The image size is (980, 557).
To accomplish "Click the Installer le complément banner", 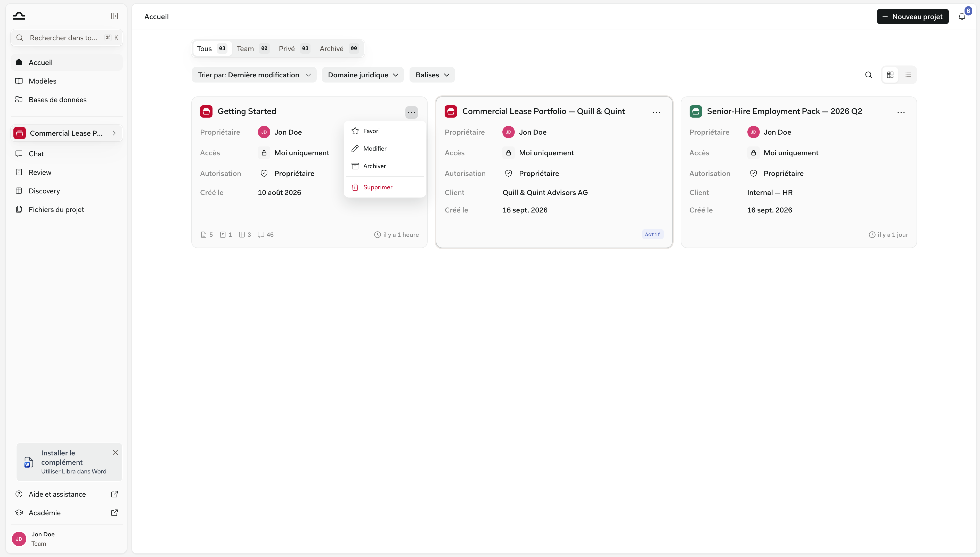I will click(x=69, y=462).
